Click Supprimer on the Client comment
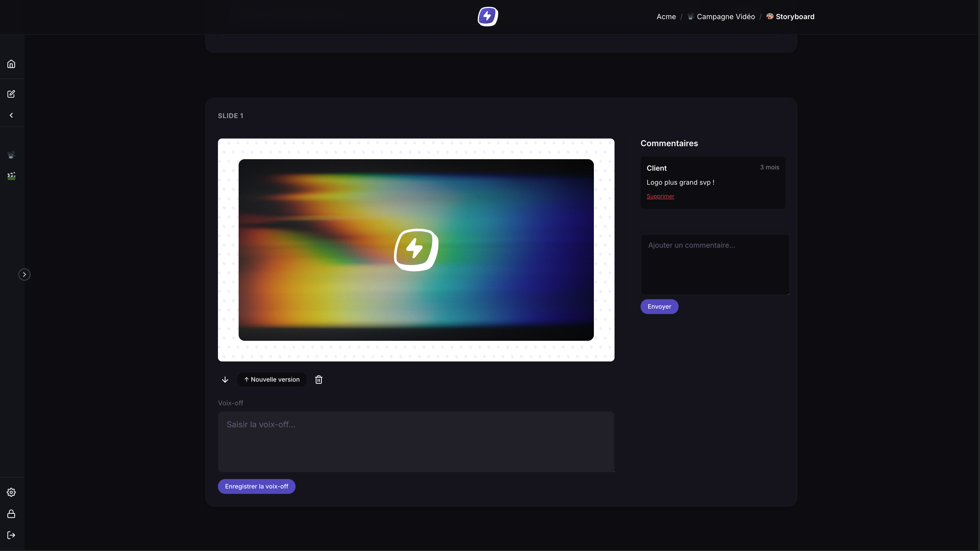980x551 pixels. click(x=660, y=196)
